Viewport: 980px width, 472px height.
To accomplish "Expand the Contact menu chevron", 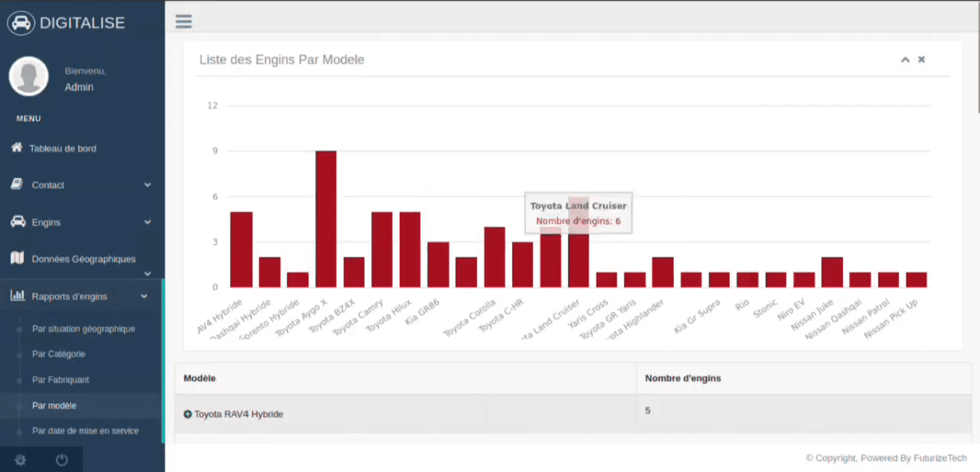I will click(148, 185).
